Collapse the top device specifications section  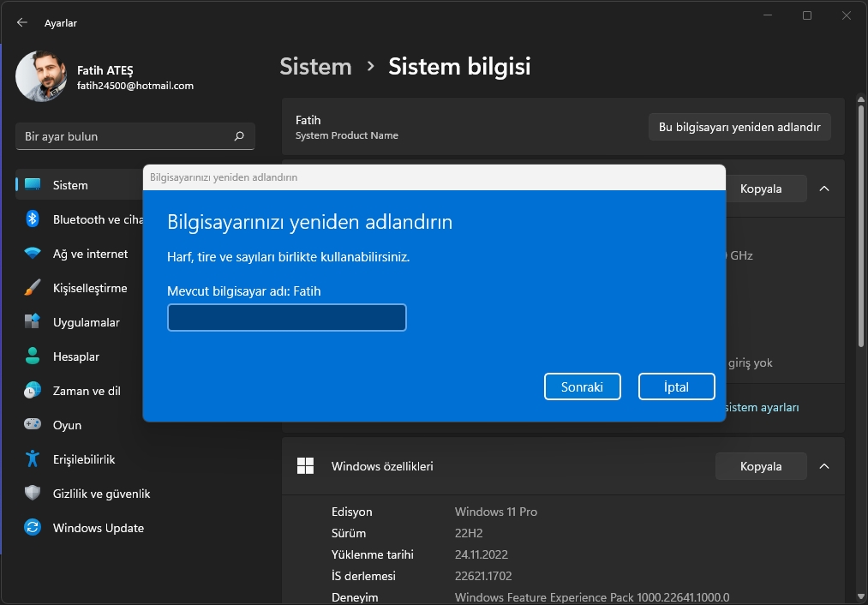point(823,189)
